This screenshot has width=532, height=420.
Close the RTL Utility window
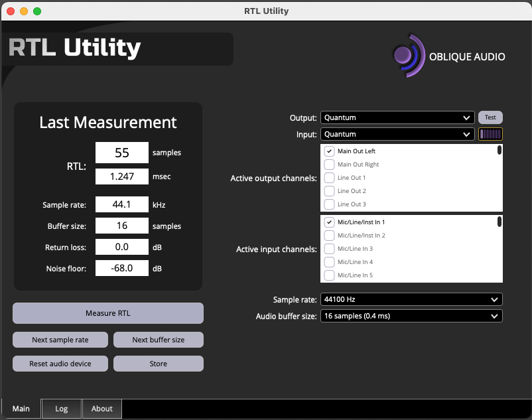11,11
